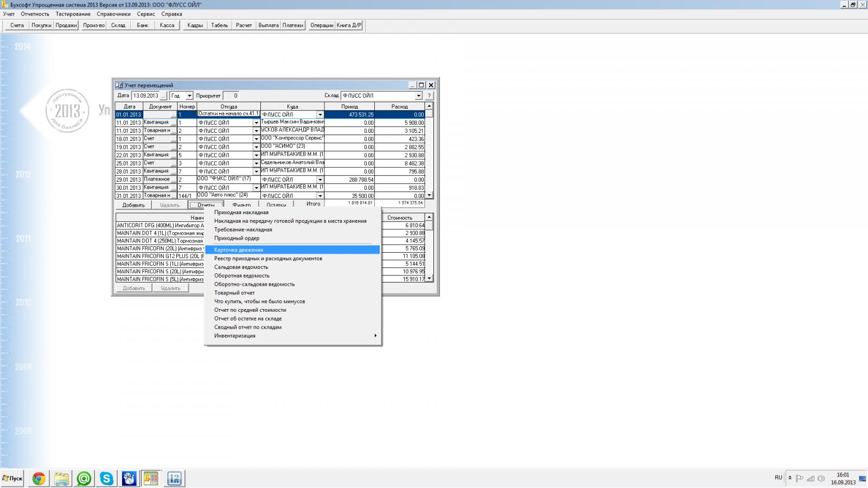
Task: Launch Skype from the taskbar
Action: [106, 478]
